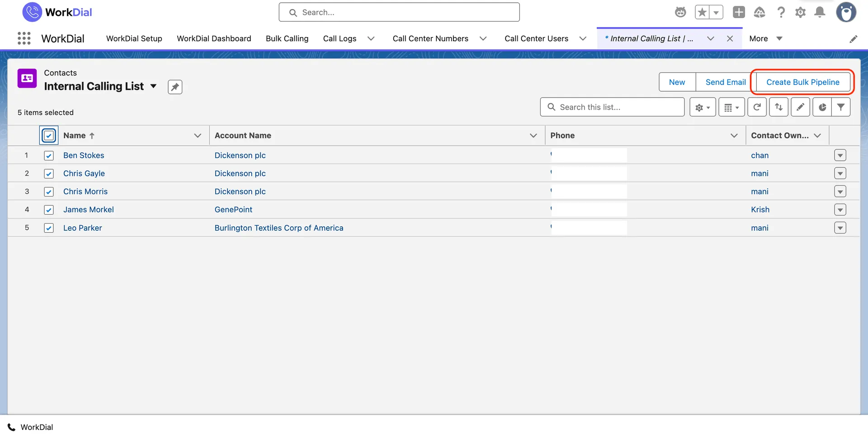Click the Favorites star icon

[702, 12]
